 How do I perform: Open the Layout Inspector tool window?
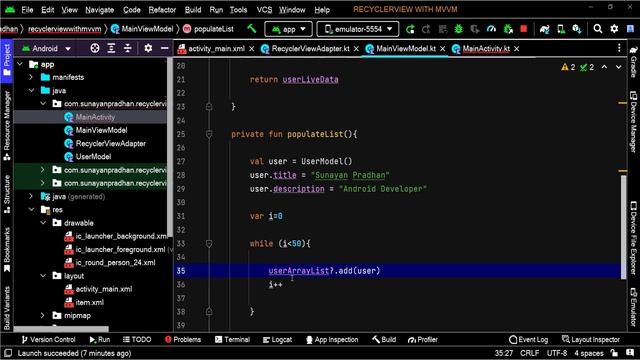(x=591, y=340)
